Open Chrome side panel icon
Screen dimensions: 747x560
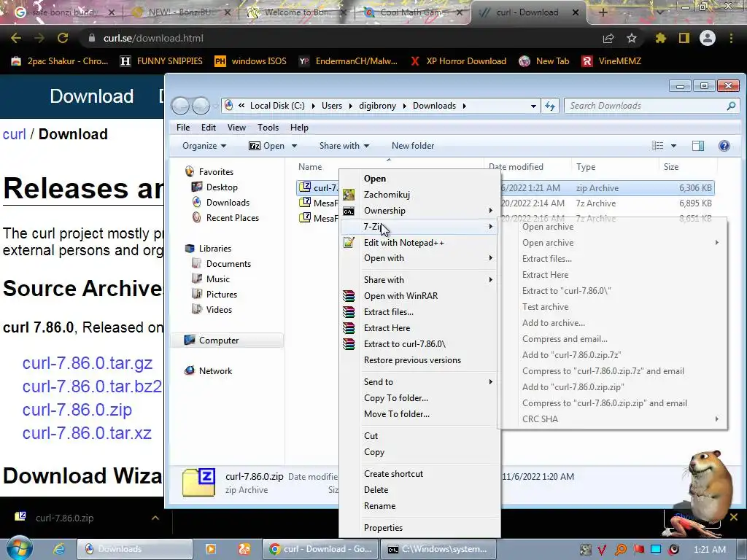tap(684, 38)
